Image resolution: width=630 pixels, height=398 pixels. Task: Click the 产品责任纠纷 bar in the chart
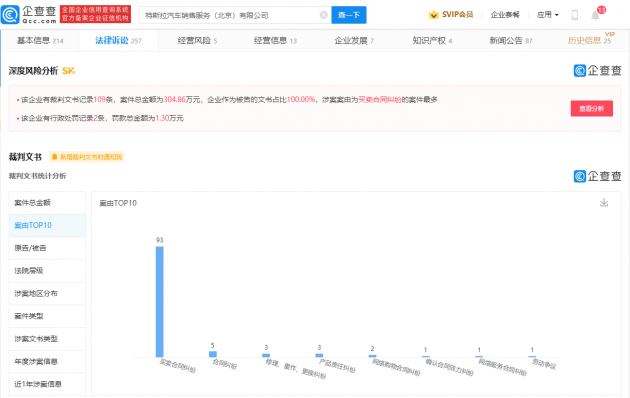(x=319, y=355)
